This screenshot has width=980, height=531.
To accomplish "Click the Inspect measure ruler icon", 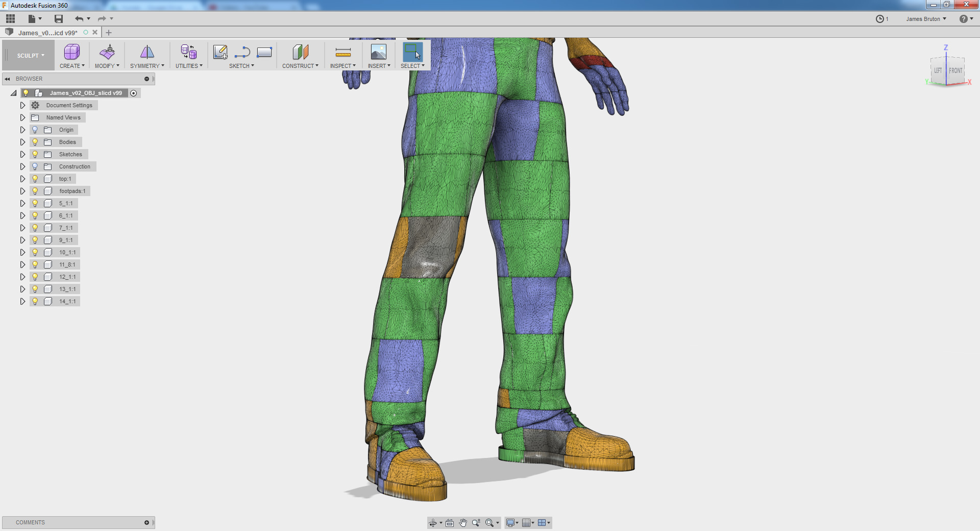I will click(343, 52).
